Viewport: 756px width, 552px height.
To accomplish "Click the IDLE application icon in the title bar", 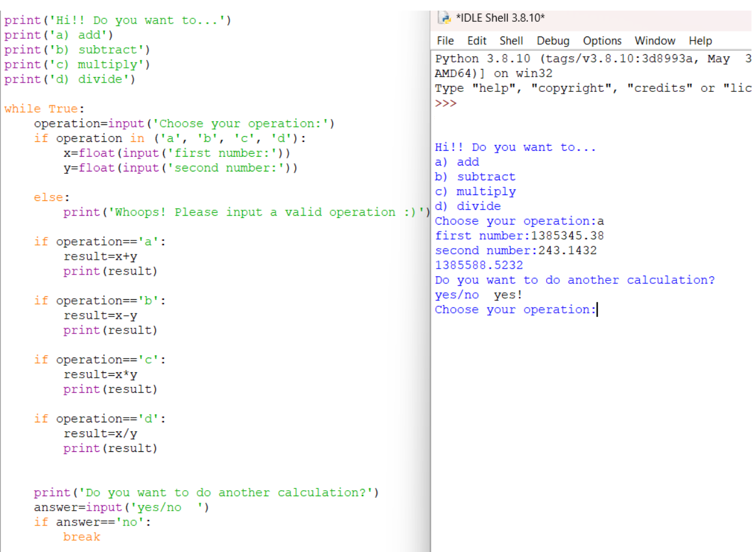I will click(x=443, y=18).
